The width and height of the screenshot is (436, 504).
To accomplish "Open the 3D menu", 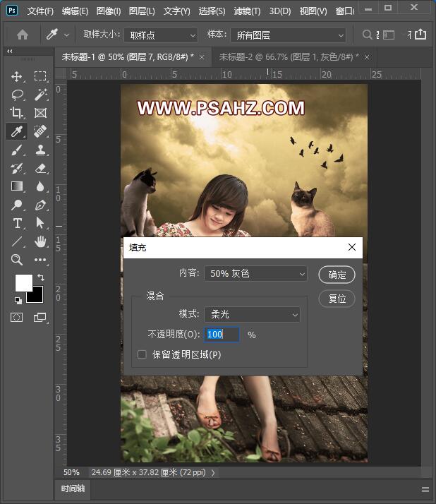I will point(280,11).
